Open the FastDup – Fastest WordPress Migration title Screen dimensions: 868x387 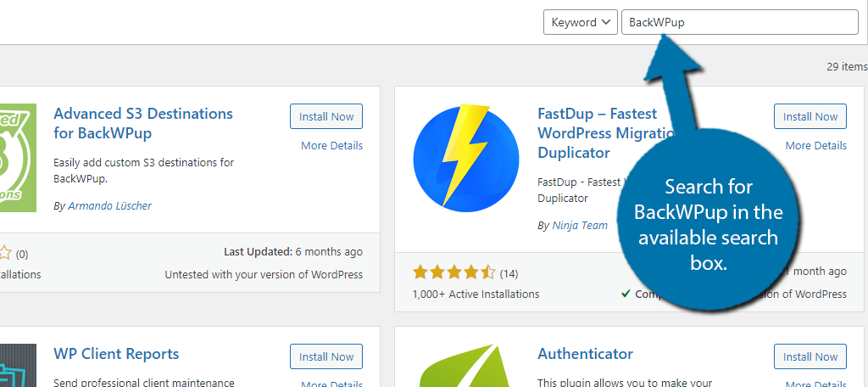tap(606, 133)
